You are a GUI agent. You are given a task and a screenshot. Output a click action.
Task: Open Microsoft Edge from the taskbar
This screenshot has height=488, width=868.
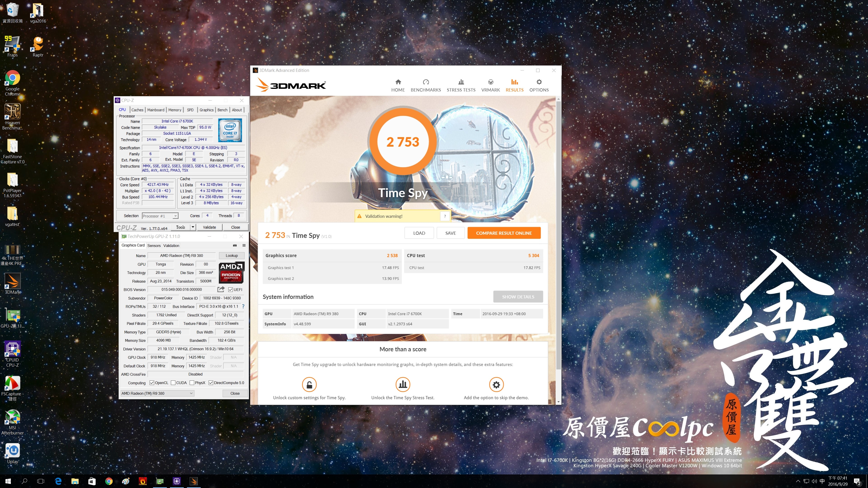[58, 481]
